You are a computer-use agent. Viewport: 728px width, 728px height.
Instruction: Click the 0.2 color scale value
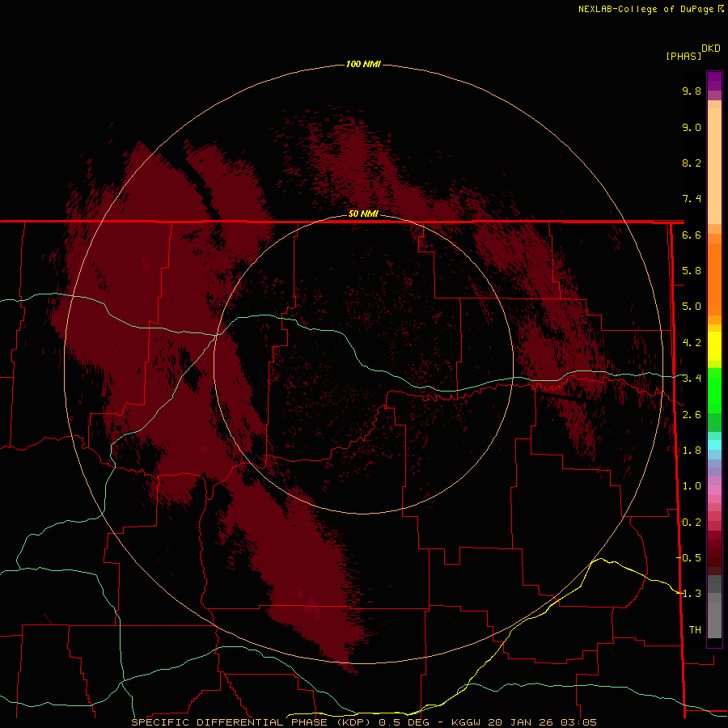click(x=692, y=523)
